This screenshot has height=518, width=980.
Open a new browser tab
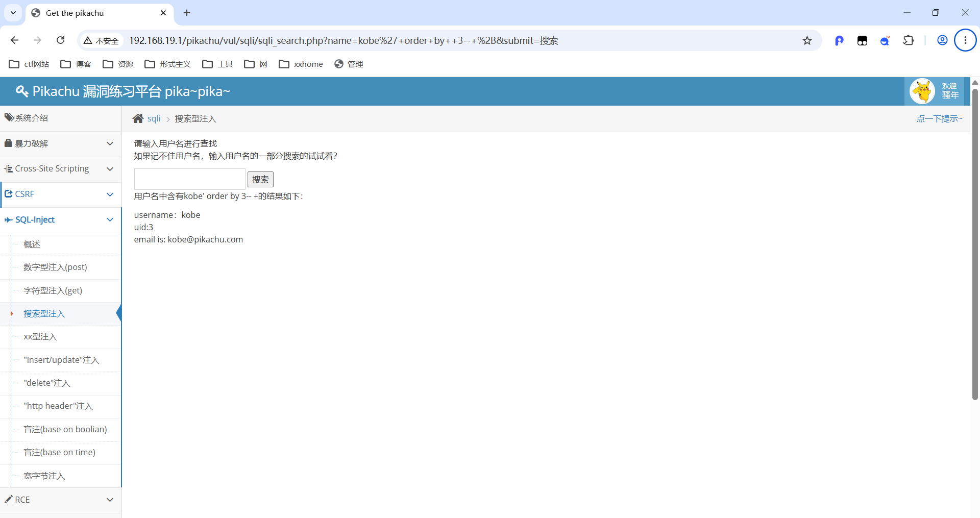(x=187, y=13)
